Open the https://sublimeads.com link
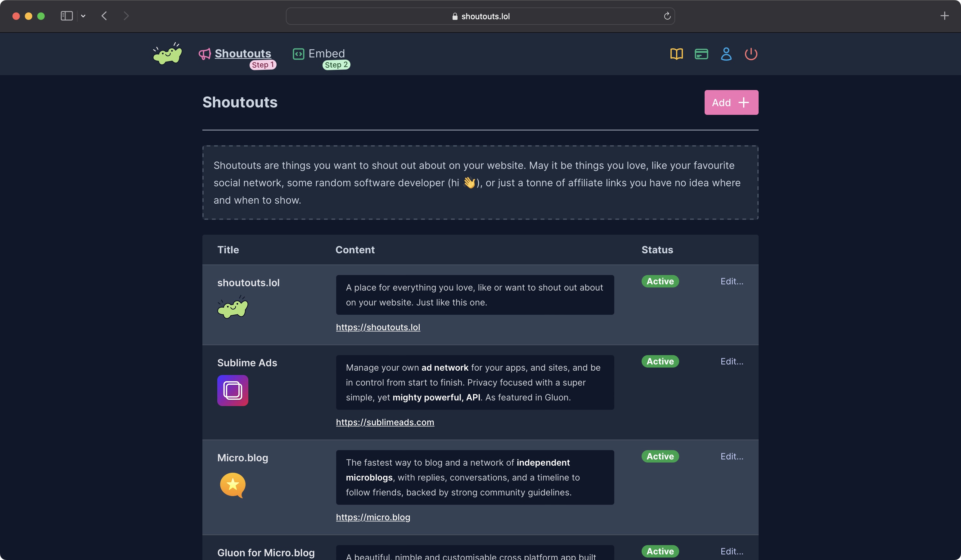Viewport: 961px width, 560px height. [x=385, y=422]
